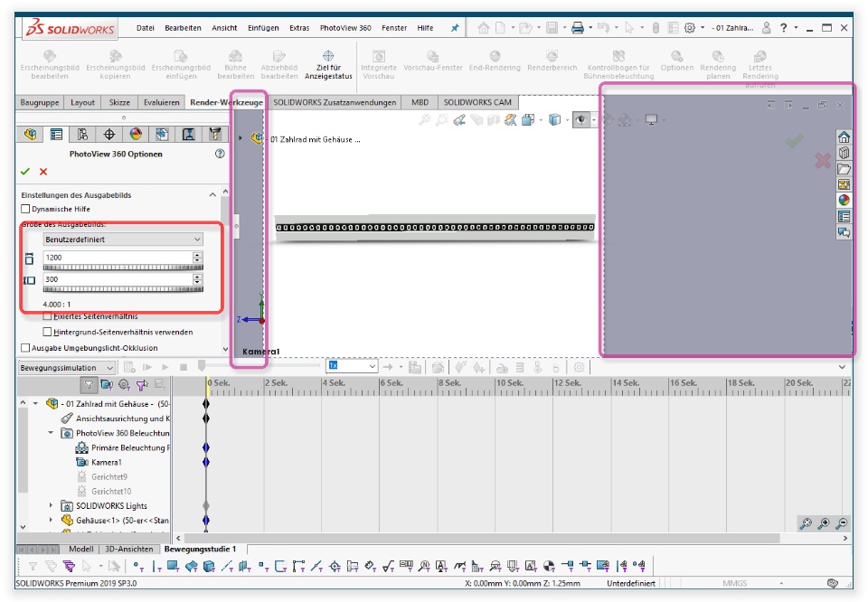Viewport: 868px width, 602px height.
Task: Collapse Einstellungen des Ausgabebilds section
Action: point(212,194)
